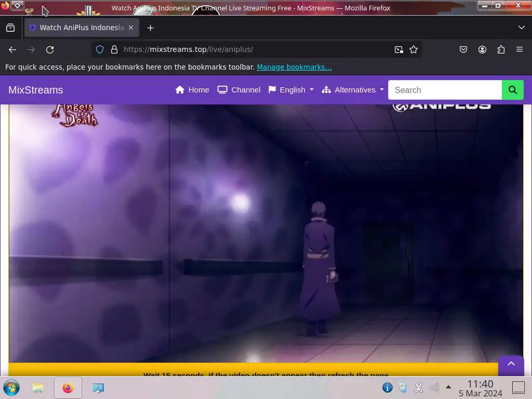Click the tracking protection shield icon
The image size is (532, 399).
pyautogui.click(x=100, y=49)
